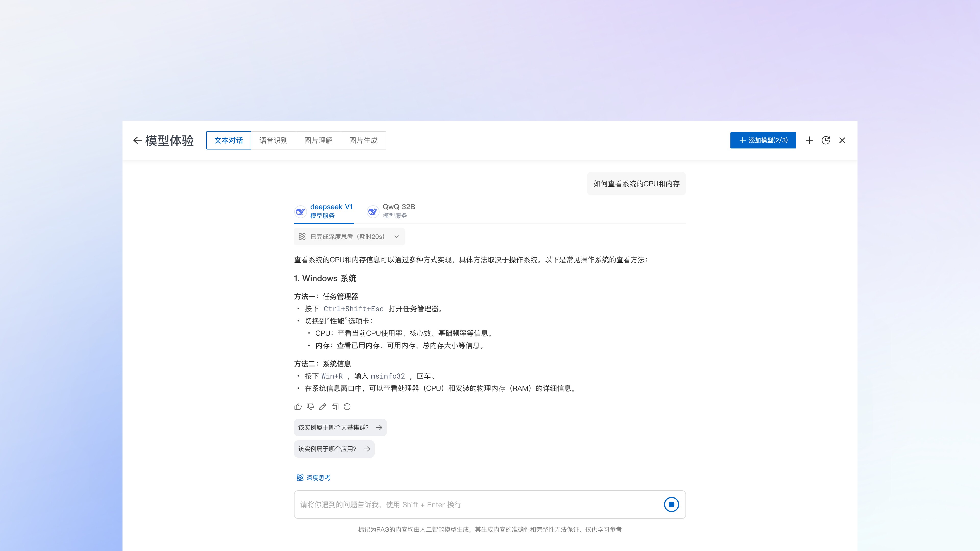
Task: Click the msinfo32 code text
Action: tap(388, 376)
